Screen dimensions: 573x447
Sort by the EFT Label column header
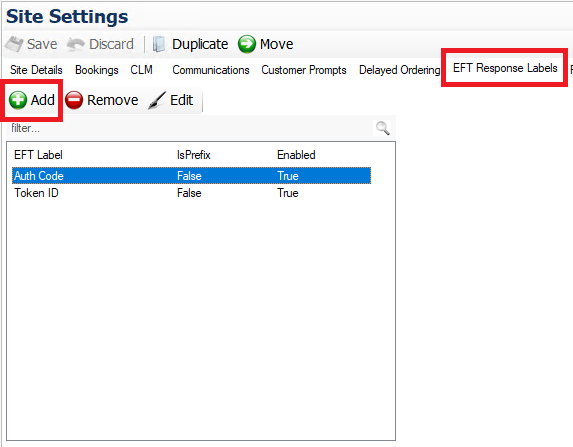[38, 155]
